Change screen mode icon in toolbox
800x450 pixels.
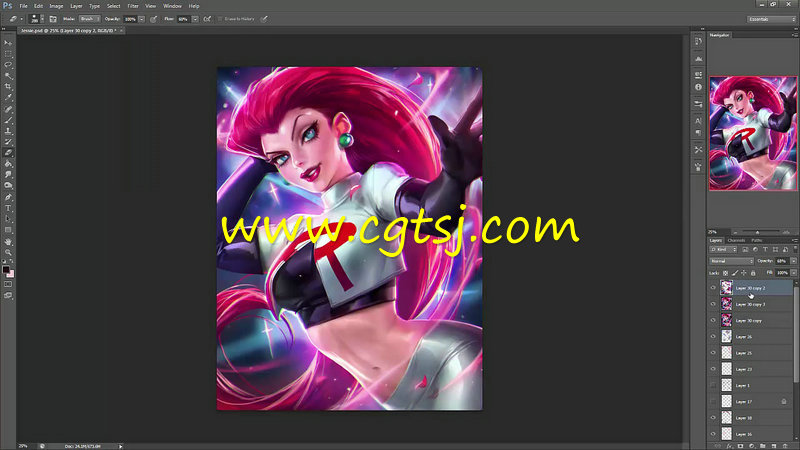tap(8, 295)
